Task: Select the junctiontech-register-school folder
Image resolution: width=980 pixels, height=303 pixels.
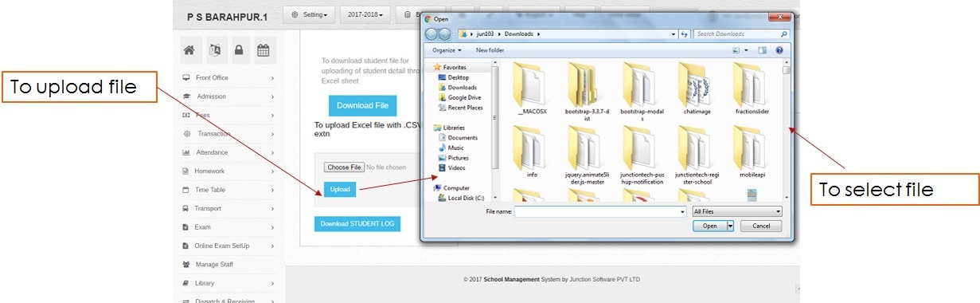Action: 697,155
